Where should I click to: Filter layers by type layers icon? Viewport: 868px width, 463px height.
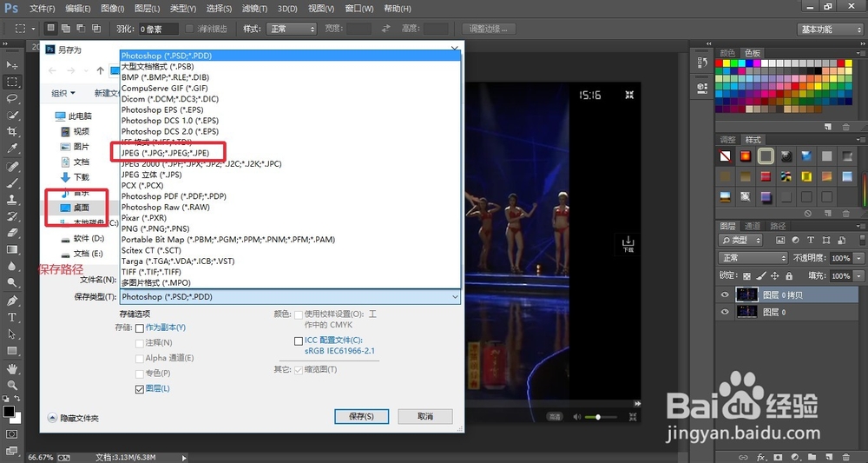pos(811,240)
